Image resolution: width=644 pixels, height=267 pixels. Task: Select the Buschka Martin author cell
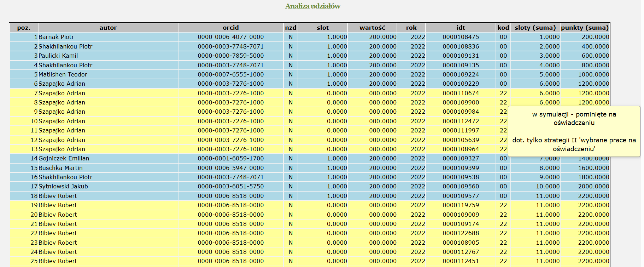[60, 168]
